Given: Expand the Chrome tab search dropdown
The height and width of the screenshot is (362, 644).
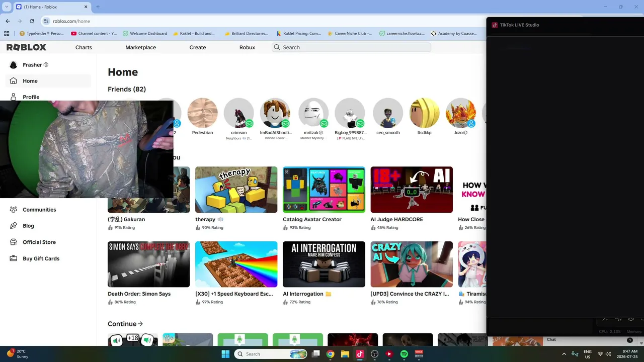Looking at the screenshot, I should coord(6,7).
